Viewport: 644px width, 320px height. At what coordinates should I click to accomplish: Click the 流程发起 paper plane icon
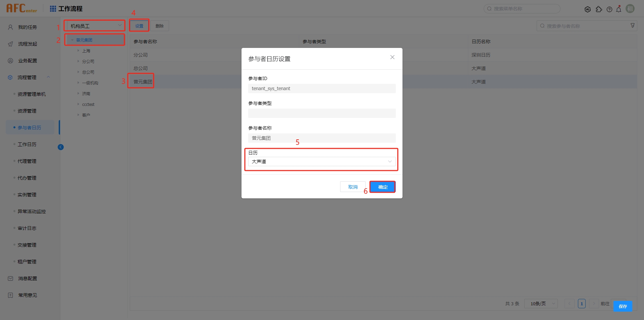pos(10,44)
